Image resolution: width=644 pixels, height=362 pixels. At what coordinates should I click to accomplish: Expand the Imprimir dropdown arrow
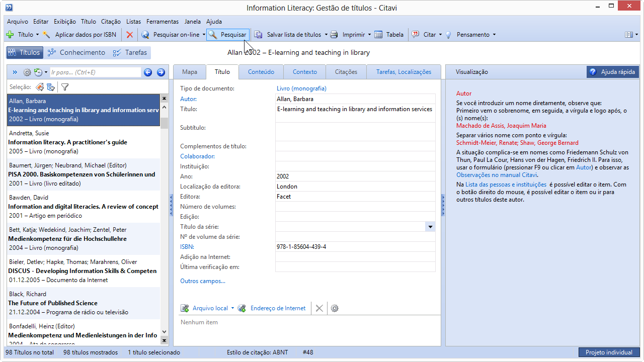point(369,35)
